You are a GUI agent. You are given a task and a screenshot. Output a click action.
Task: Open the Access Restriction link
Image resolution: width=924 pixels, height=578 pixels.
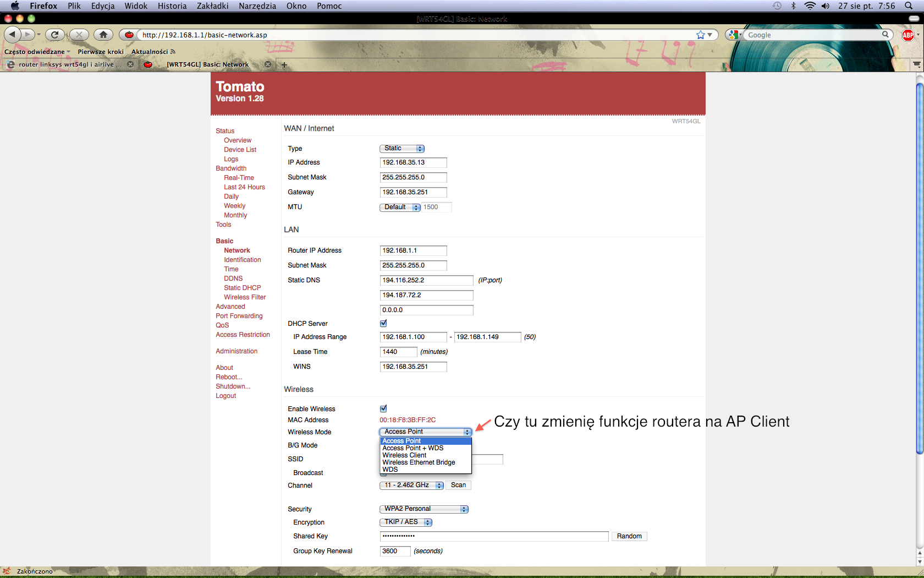pyautogui.click(x=243, y=335)
